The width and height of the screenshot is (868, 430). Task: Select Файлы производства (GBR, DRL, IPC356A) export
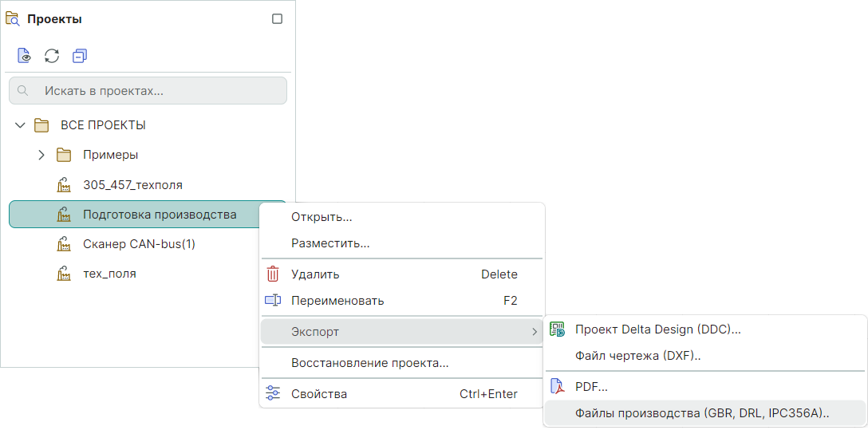(x=702, y=413)
